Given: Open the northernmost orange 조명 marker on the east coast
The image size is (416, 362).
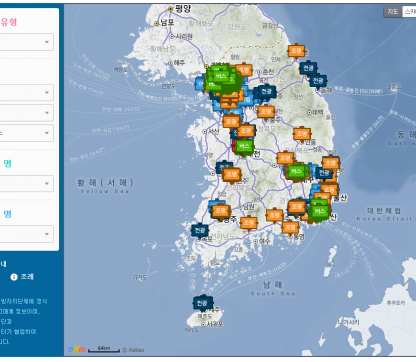Looking at the screenshot, I should tap(296, 51).
